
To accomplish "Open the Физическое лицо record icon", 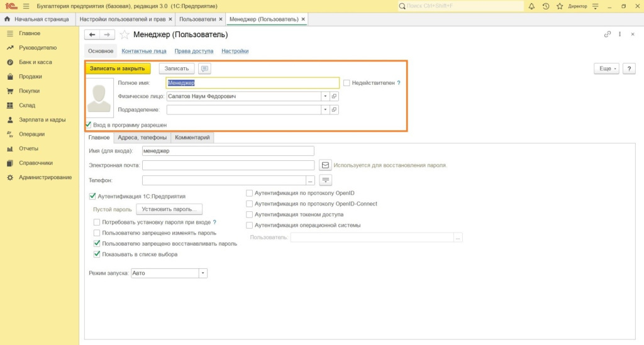I will tap(335, 97).
